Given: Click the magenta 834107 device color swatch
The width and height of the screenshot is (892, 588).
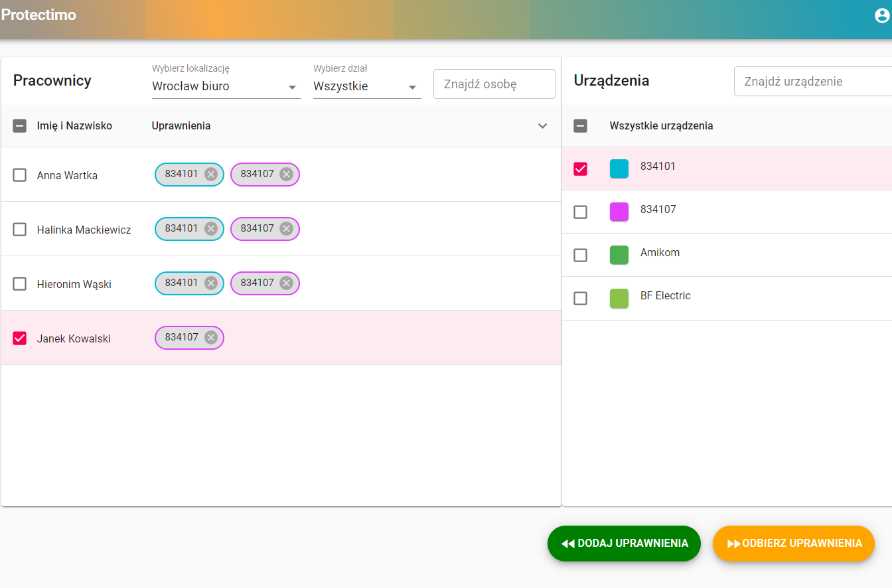Looking at the screenshot, I should click(619, 212).
